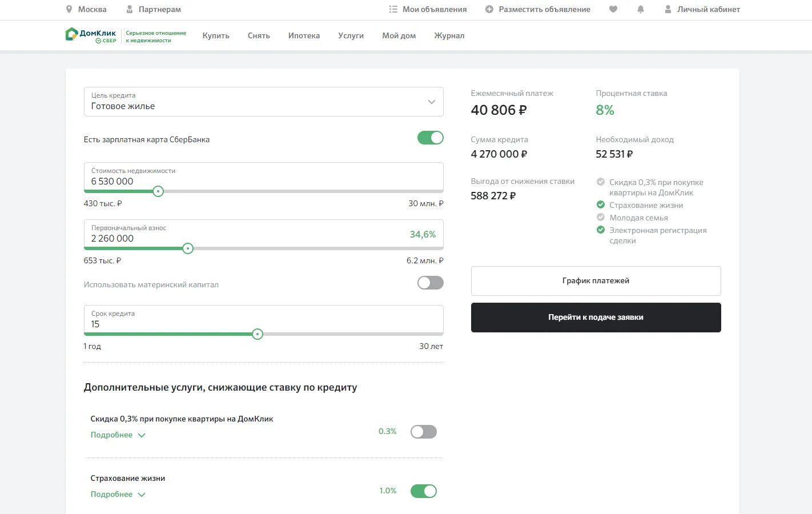
Task: Click the loan amount 4 270 000 ₽
Action: pyautogui.click(x=499, y=154)
